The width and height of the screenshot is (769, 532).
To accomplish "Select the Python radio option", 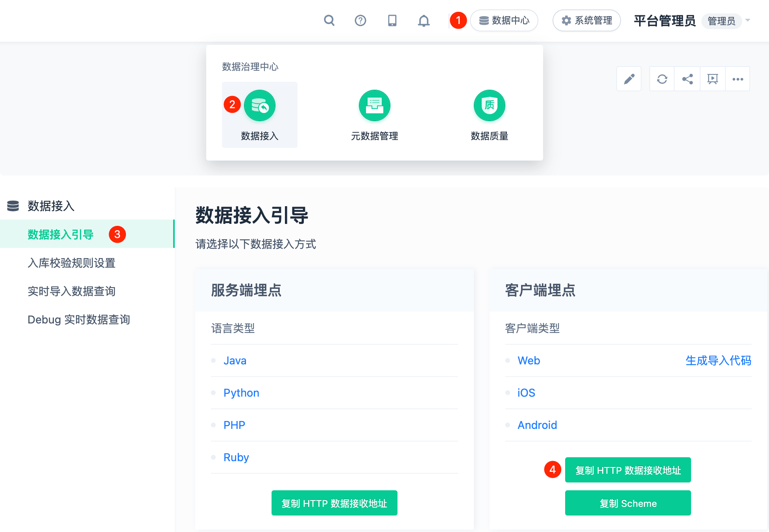I will point(241,393).
